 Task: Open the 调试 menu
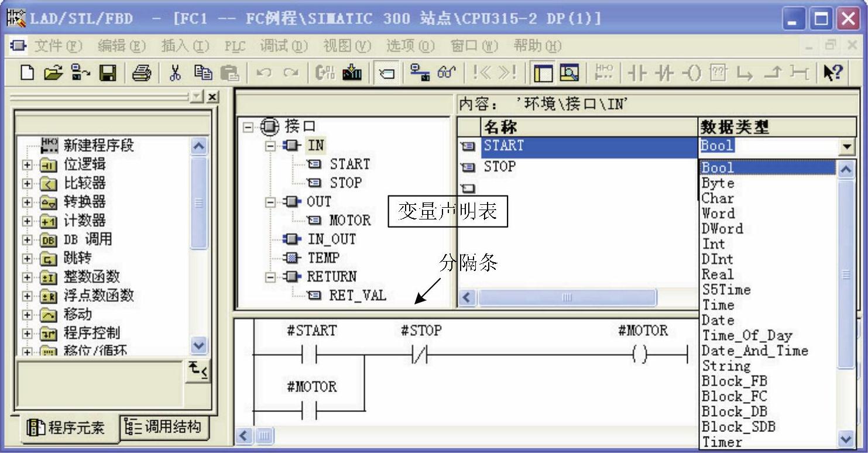coord(283,45)
